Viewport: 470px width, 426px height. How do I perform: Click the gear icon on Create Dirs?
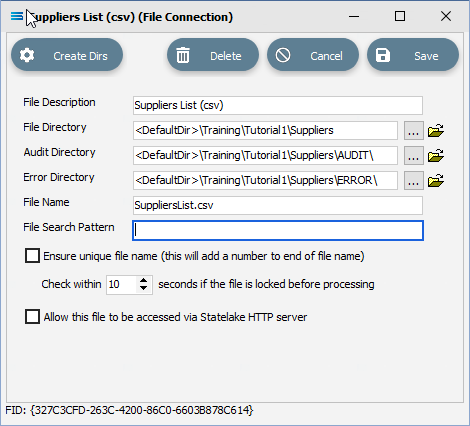pyautogui.click(x=27, y=55)
